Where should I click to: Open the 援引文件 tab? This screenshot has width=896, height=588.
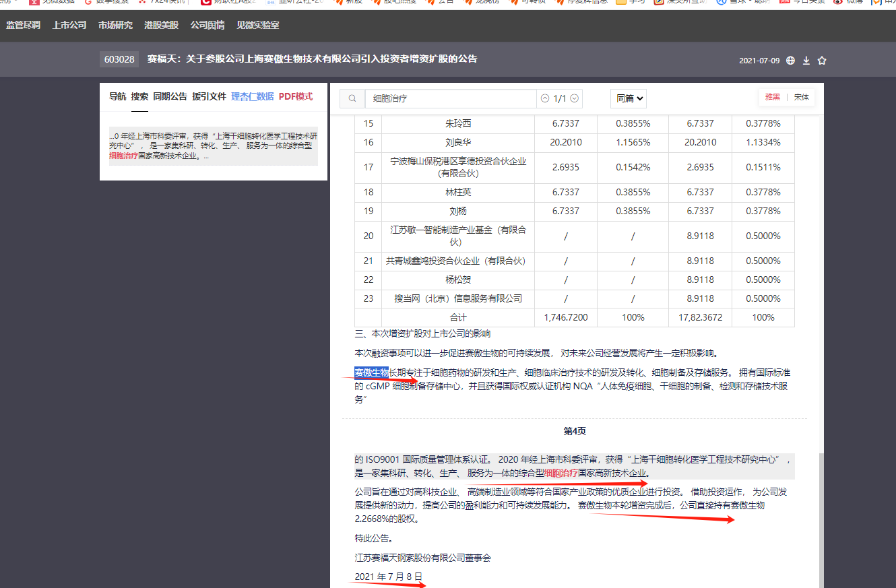209,96
